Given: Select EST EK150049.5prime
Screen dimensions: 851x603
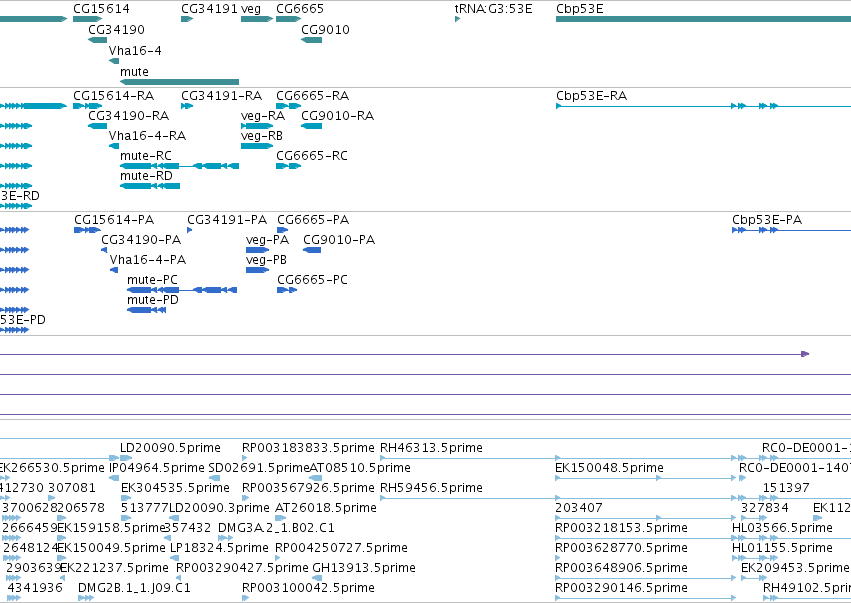Looking at the screenshot, I should (x=111, y=548).
